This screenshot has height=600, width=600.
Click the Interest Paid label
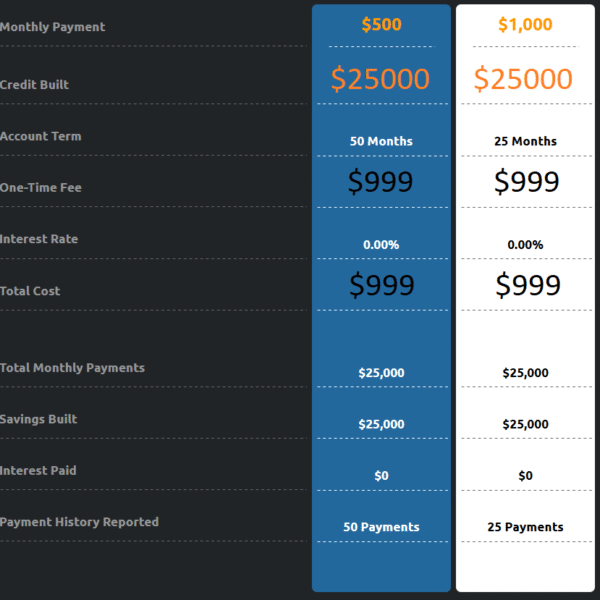coord(38,470)
